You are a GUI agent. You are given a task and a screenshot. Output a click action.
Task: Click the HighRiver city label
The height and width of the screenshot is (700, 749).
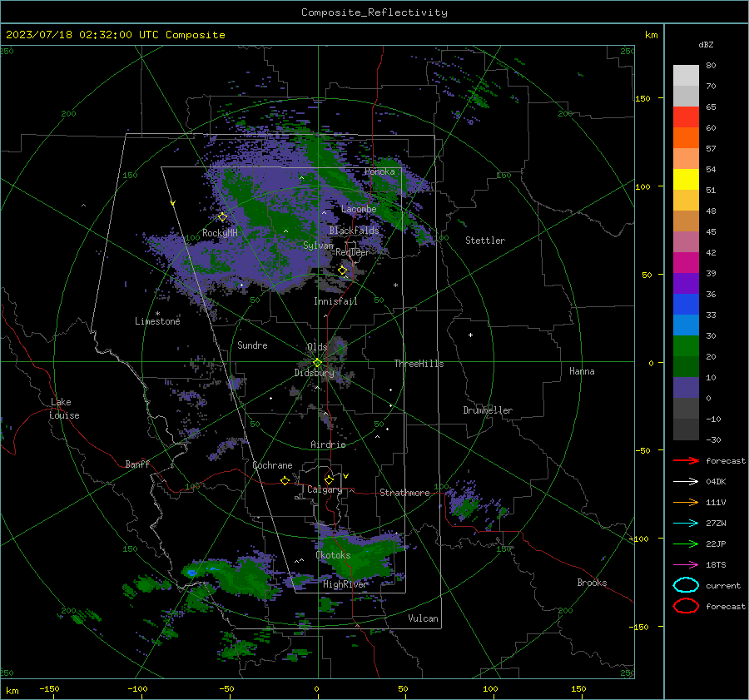pos(345,584)
